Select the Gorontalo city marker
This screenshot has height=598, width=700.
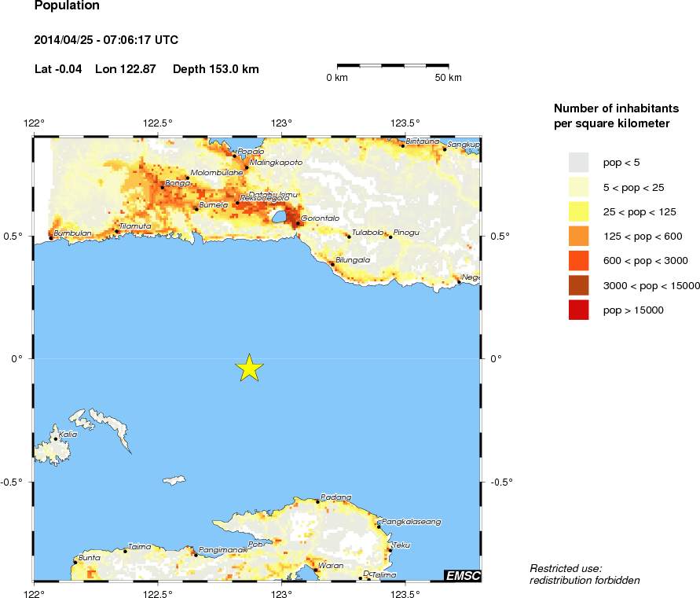coord(298,223)
